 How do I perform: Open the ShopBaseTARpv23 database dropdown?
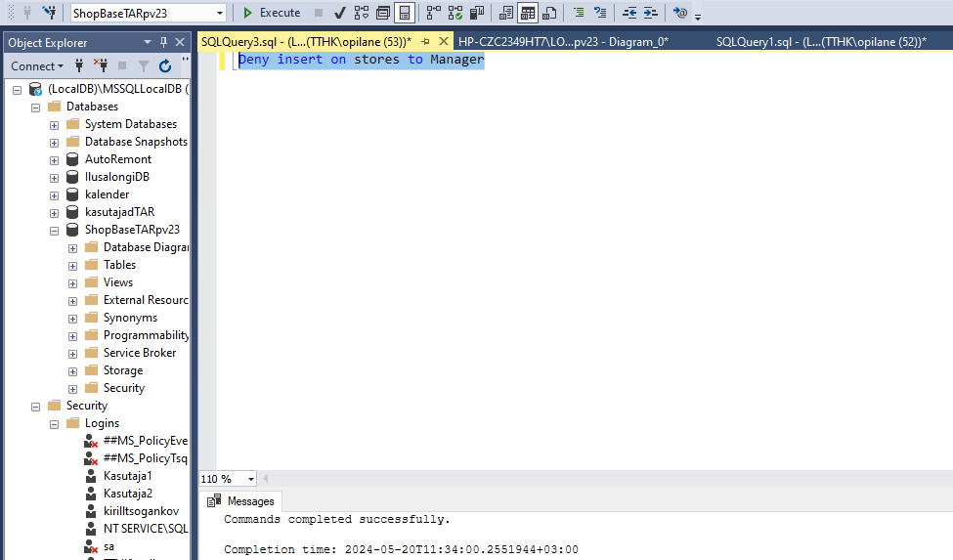219,13
